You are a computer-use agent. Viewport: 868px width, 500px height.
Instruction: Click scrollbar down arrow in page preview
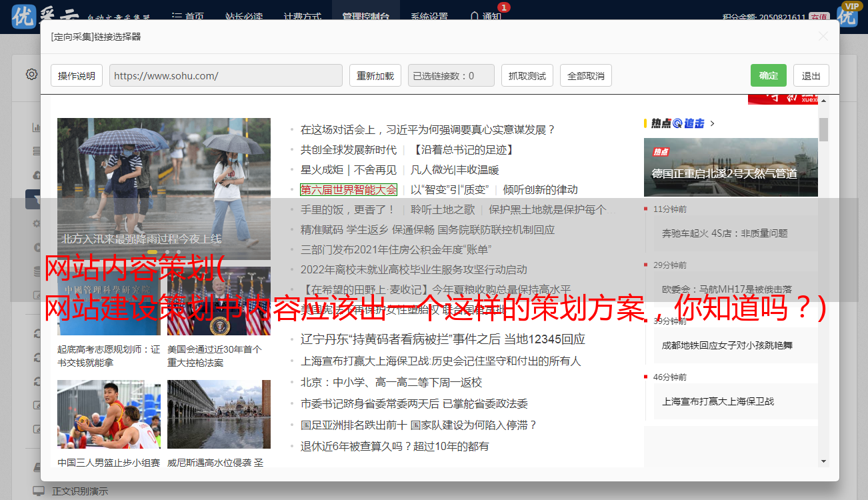pyautogui.click(x=823, y=461)
